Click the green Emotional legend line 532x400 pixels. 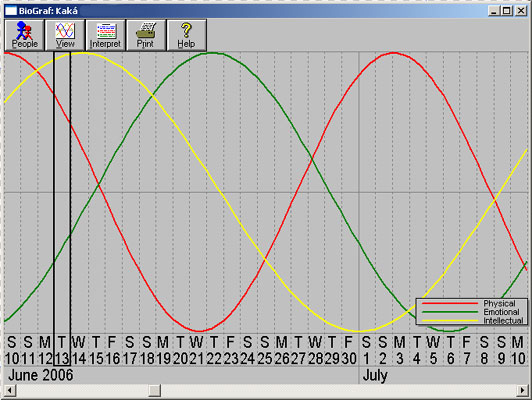coord(450,312)
